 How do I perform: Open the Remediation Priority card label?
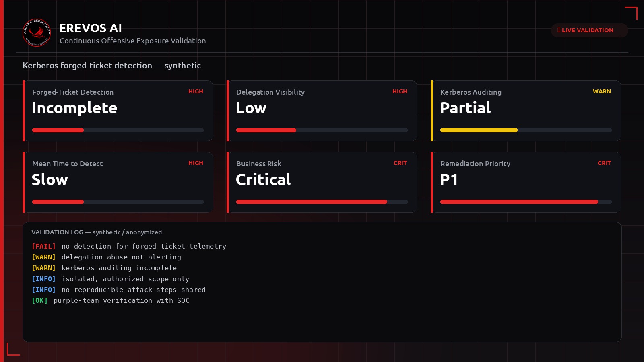pyautogui.click(x=475, y=164)
